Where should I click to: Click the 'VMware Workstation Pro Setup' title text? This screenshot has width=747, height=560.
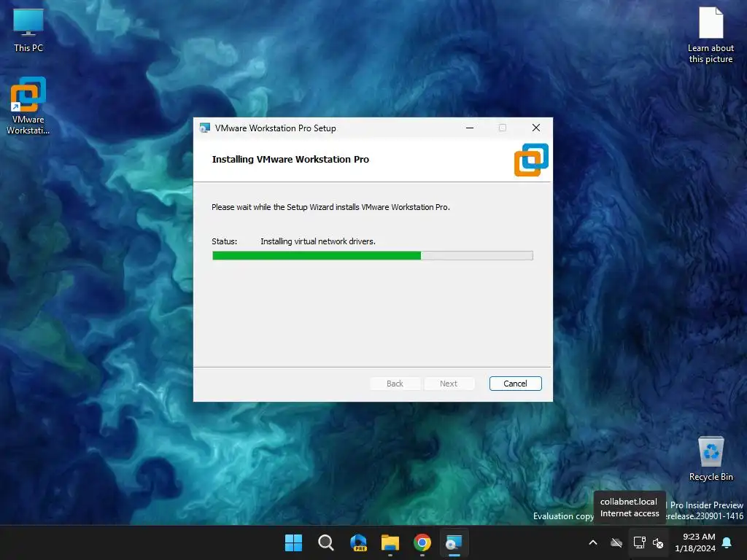pyautogui.click(x=275, y=128)
